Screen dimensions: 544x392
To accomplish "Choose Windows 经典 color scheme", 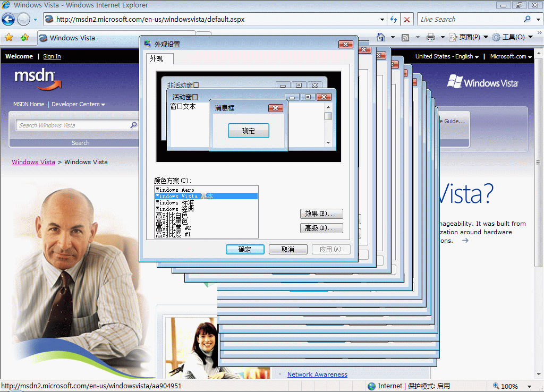I will tap(206, 209).
